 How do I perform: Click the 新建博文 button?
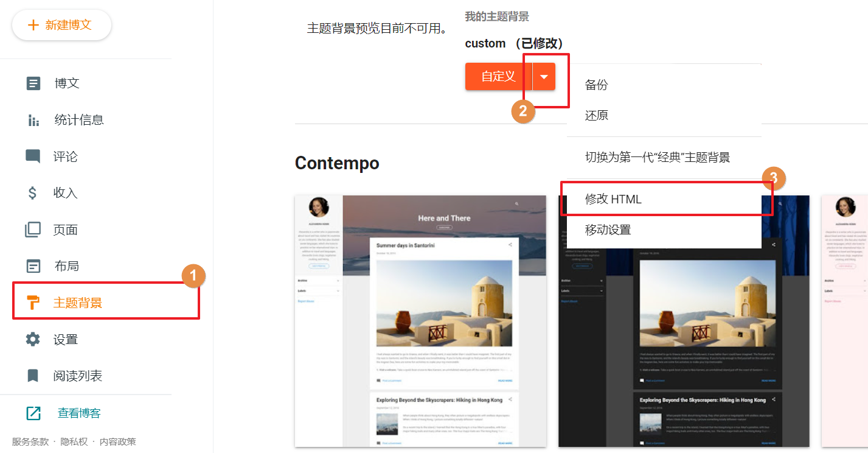click(x=61, y=25)
